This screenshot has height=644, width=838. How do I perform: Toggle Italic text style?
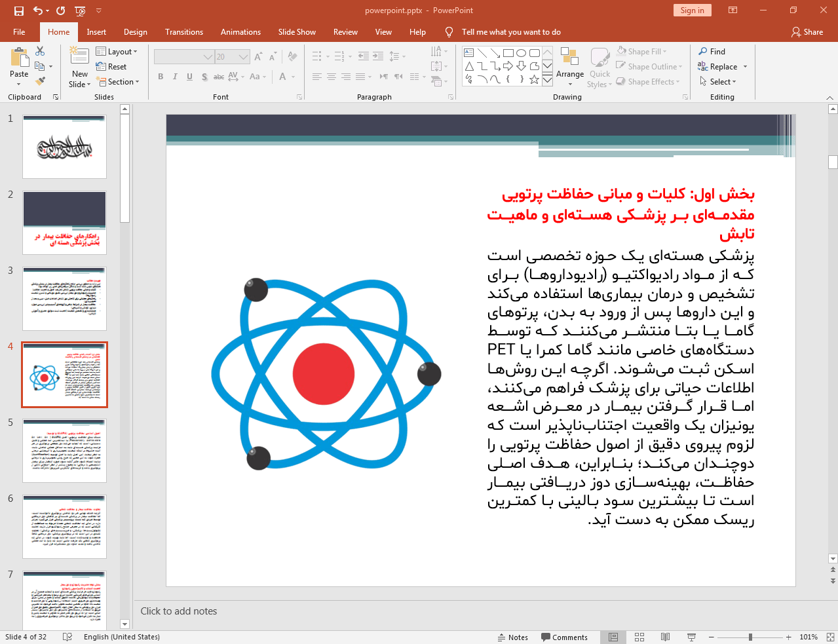coord(175,77)
